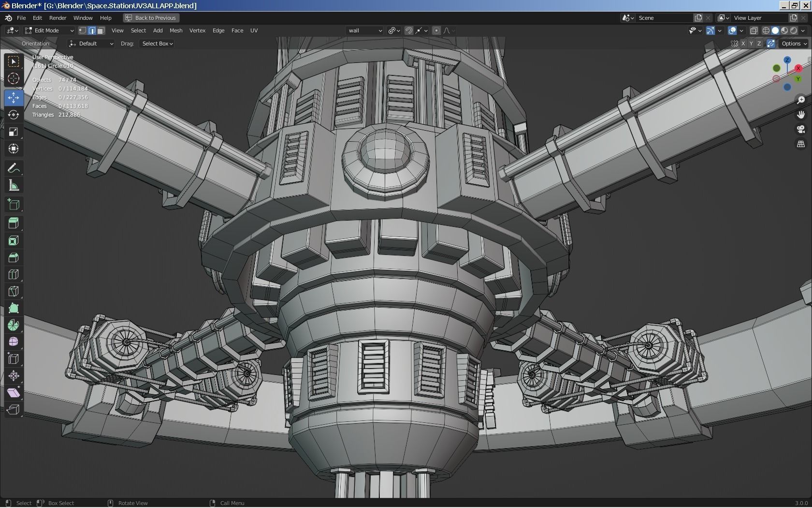Select the Knife tool
Image resolution: width=812 pixels, height=508 pixels.
(x=14, y=291)
